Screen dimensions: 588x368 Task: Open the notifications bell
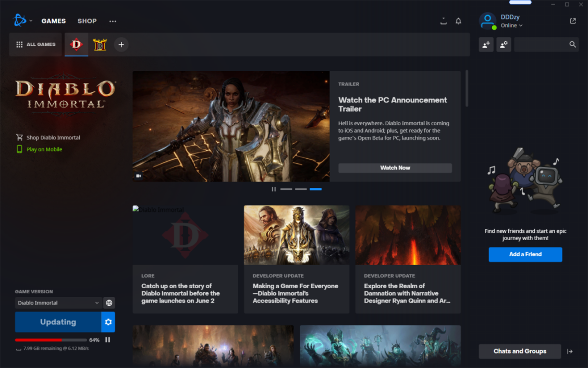(x=458, y=21)
